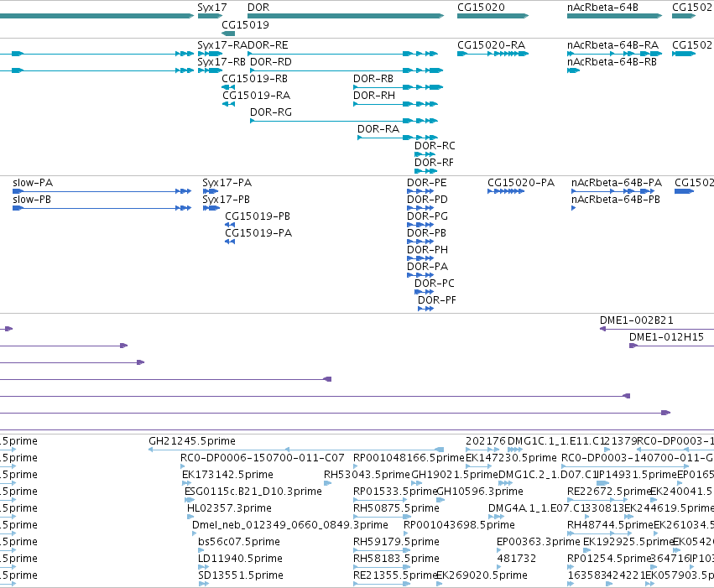This screenshot has height=588, width=714.
Task: Click the EK147230.5prime EST label
Action: click(511, 458)
